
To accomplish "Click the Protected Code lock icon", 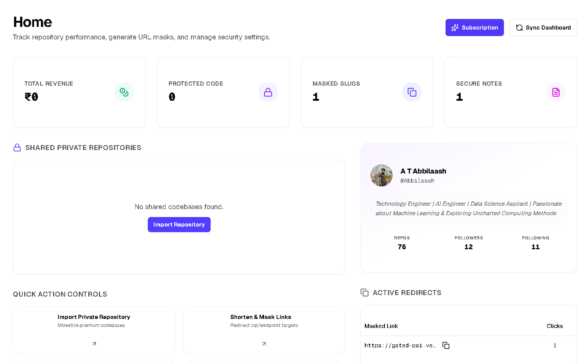I will point(268,92).
